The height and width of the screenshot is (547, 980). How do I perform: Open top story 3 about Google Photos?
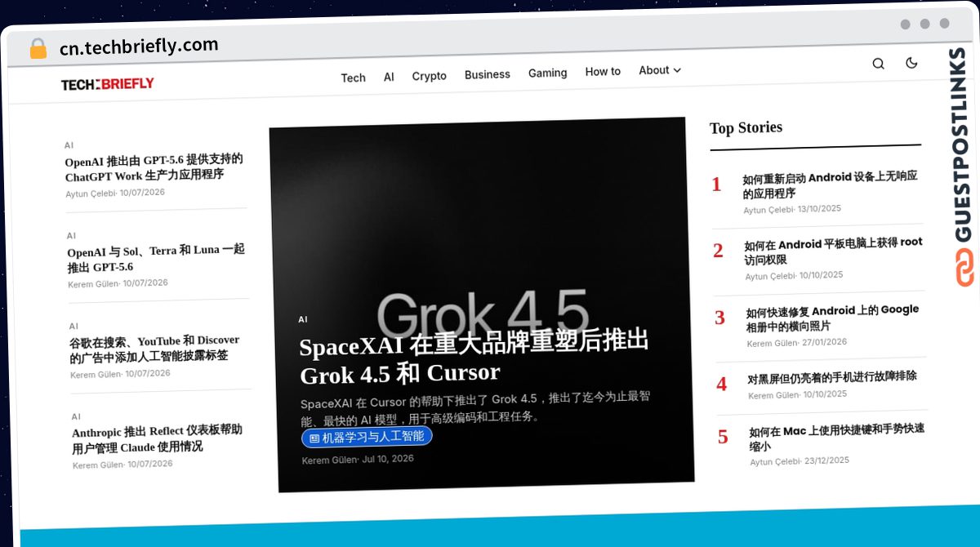(x=832, y=318)
